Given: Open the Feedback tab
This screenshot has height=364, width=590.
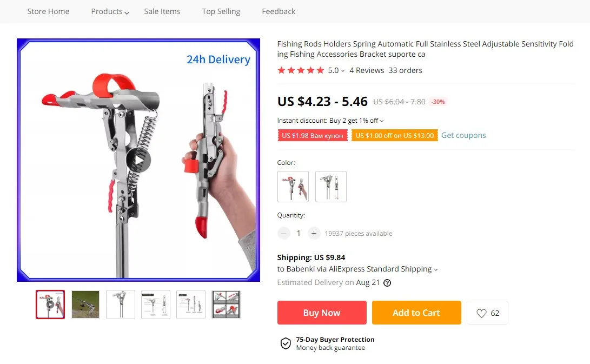Looking at the screenshot, I should coord(279,12).
